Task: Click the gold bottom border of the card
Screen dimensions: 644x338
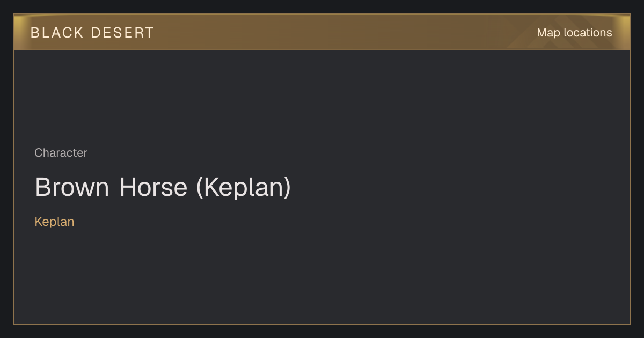Action: (x=322, y=324)
